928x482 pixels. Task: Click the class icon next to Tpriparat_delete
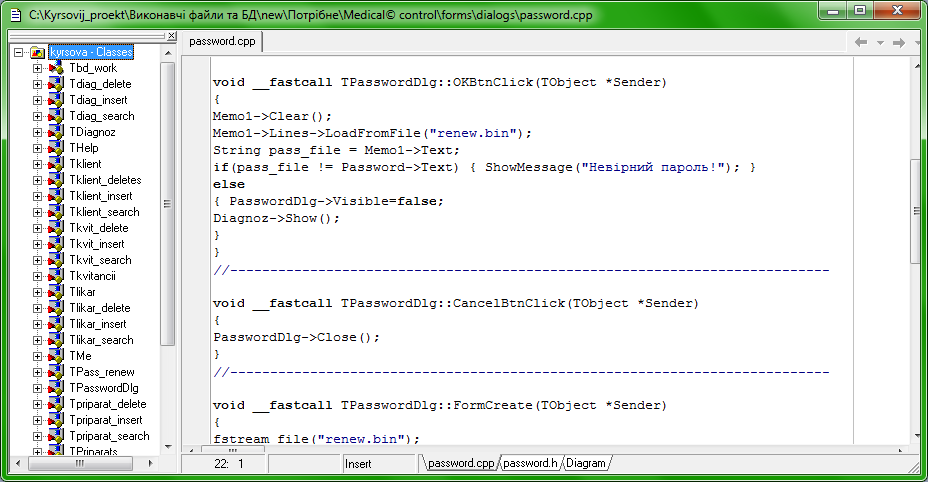pos(56,404)
